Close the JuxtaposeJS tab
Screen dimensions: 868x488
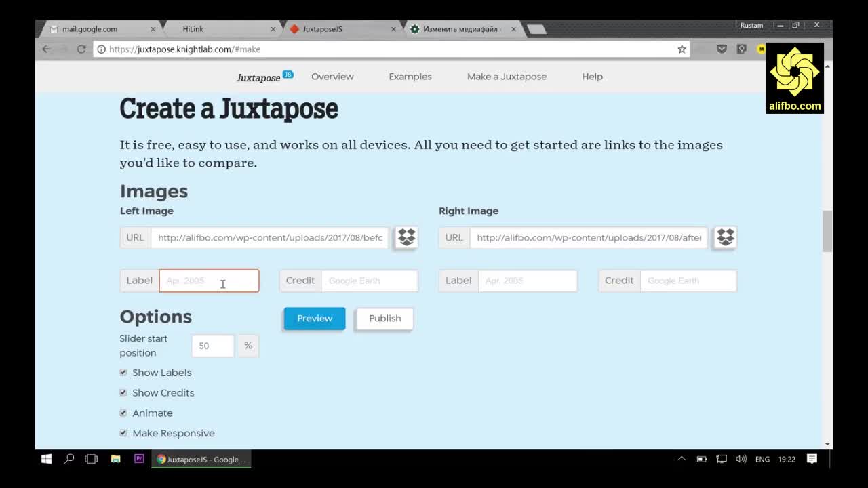point(393,29)
